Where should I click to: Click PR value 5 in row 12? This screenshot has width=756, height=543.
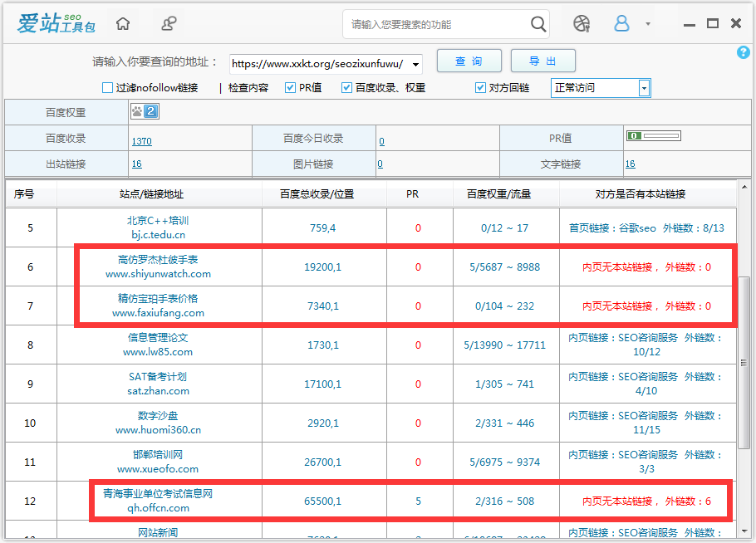pos(418,501)
